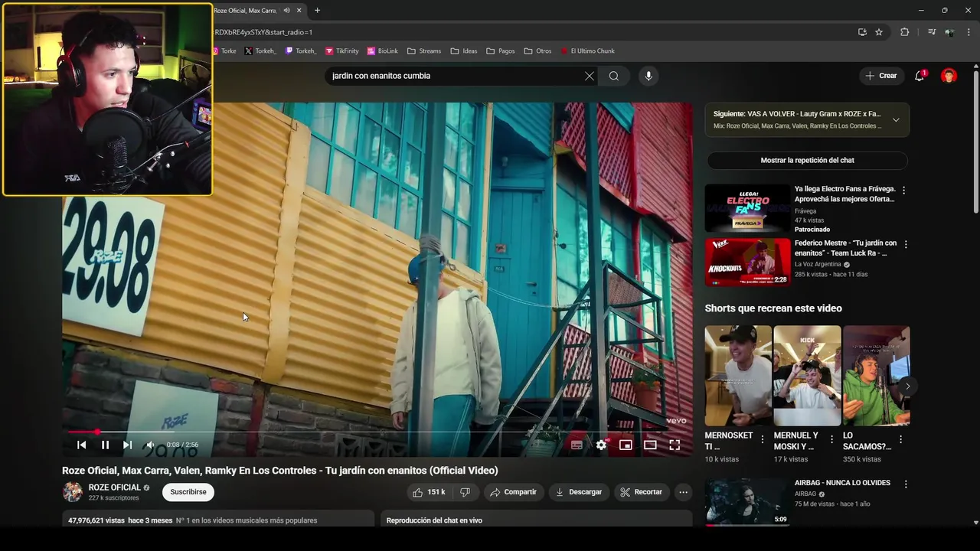Bookmark this page with star icon
The image size is (980, 551).
point(879,32)
